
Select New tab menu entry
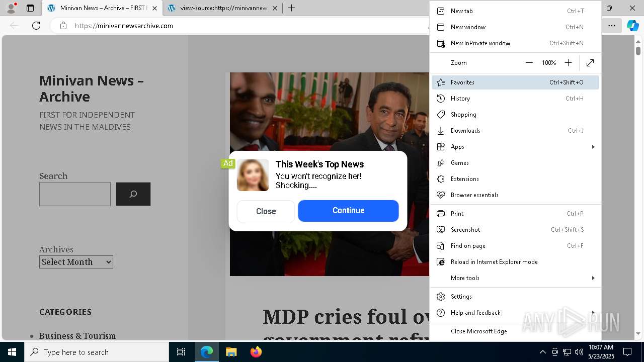click(x=515, y=11)
